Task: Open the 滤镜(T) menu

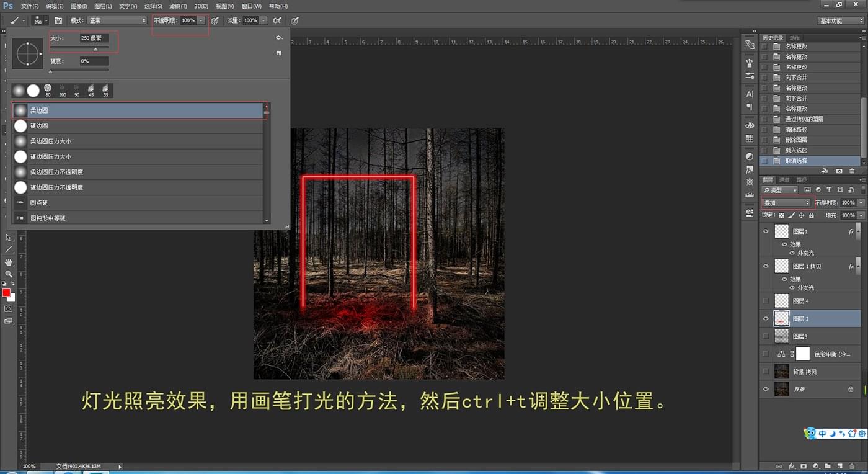Action: click(x=179, y=6)
